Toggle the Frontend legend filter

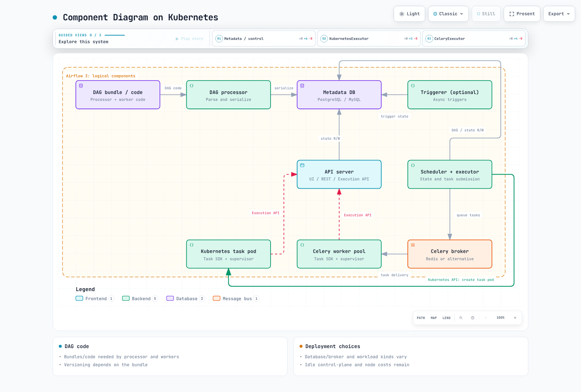pyautogui.click(x=95, y=299)
